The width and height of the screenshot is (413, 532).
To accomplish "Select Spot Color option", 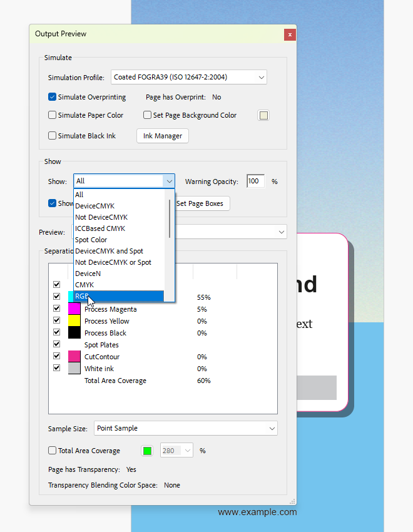I will pos(119,240).
